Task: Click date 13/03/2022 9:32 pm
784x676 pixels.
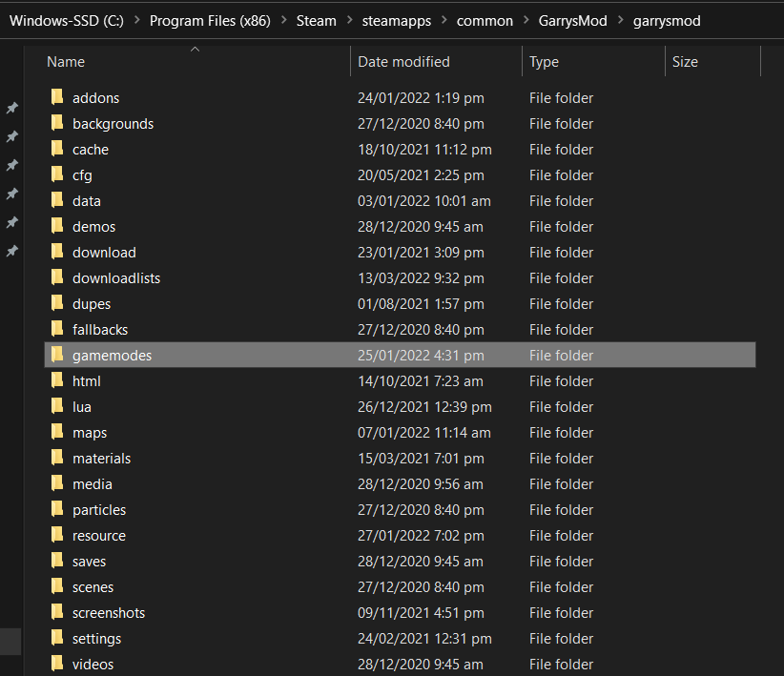Action: 421,278
